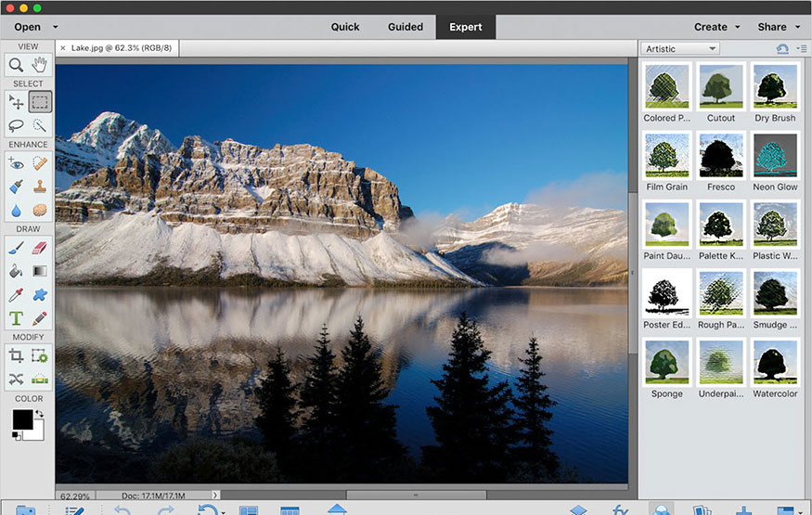Image resolution: width=812 pixels, height=515 pixels.
Task: Click the Undo arrow in bottom bar
Action: click(122, 510)
